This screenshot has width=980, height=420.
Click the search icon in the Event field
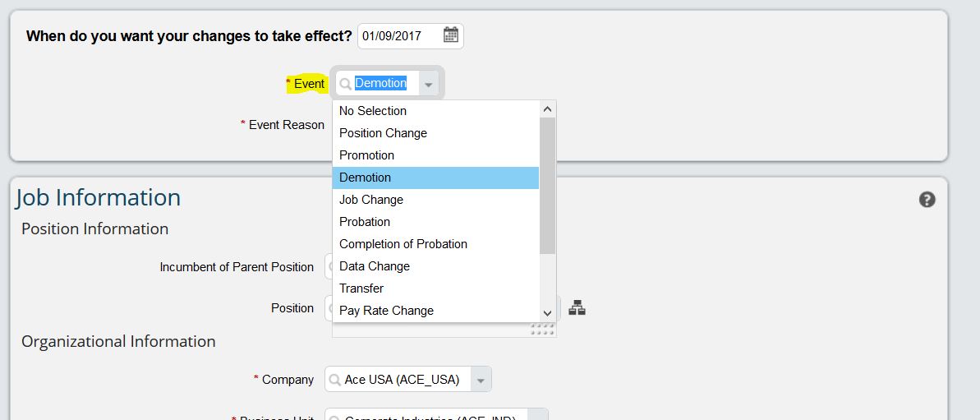(345, 84)
